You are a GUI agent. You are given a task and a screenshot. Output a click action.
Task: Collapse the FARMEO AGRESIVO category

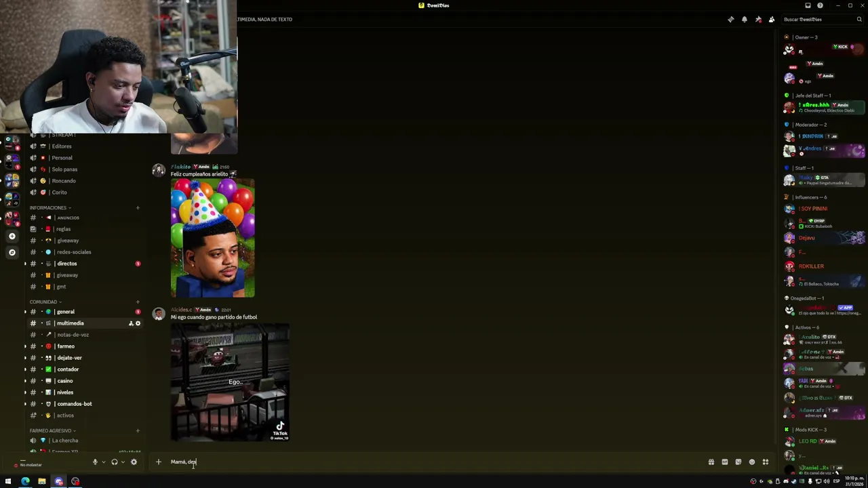53,431
